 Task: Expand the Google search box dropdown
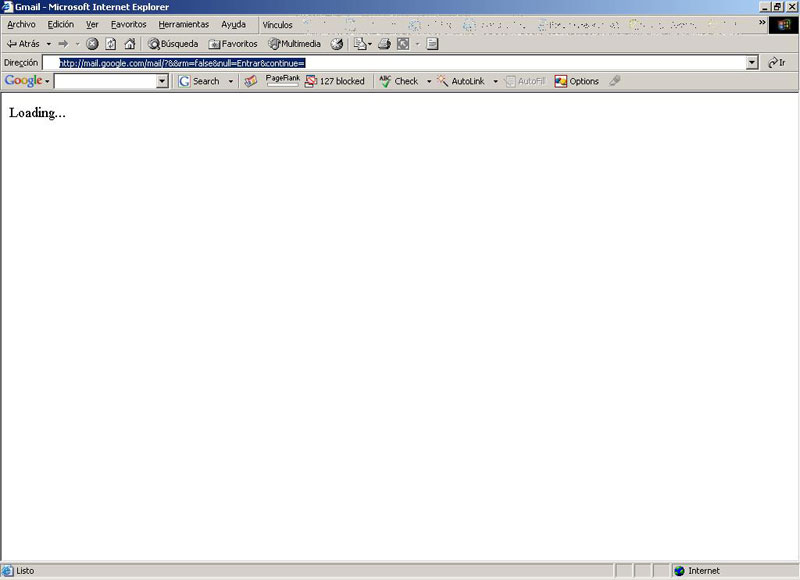click(162, 81)
